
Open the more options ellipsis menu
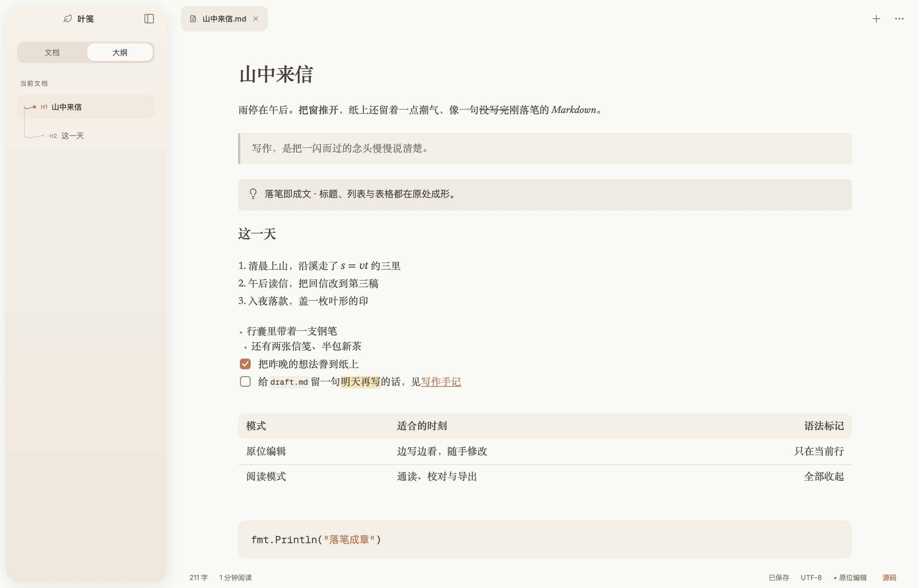[899, 19]
